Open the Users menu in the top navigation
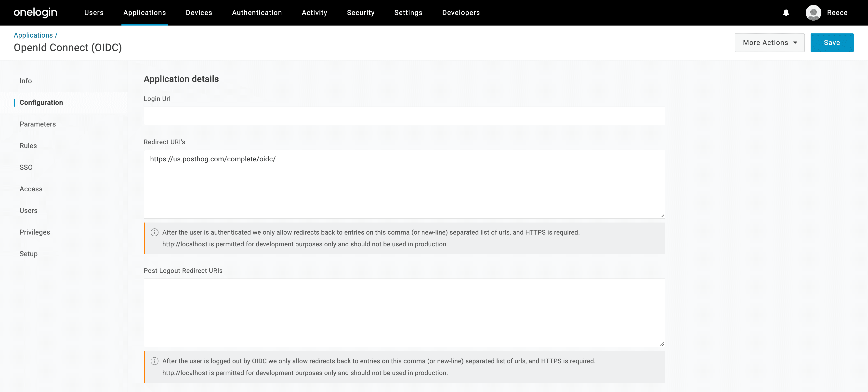Viewport: 868px width, 392px height. click(x=94, y=13)
